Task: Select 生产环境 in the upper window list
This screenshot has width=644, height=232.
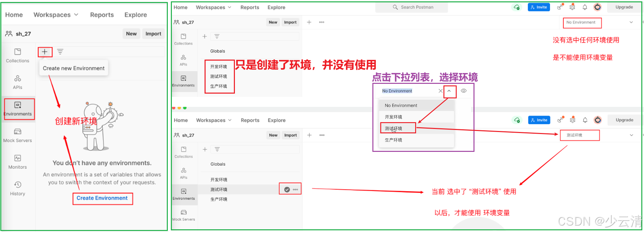Action: (x=219, y=86)
